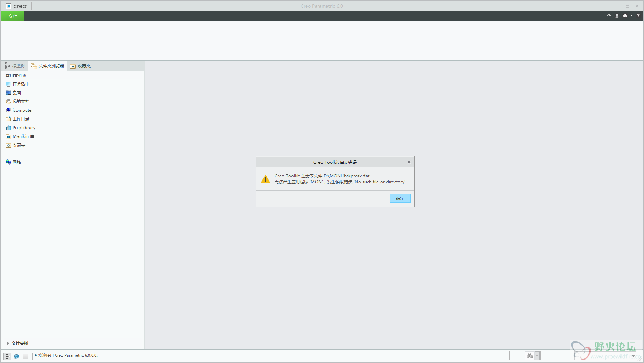Click the 在会话中 monitor icon
This screenshot has height=363, width=644.
(x=8, y=84)
